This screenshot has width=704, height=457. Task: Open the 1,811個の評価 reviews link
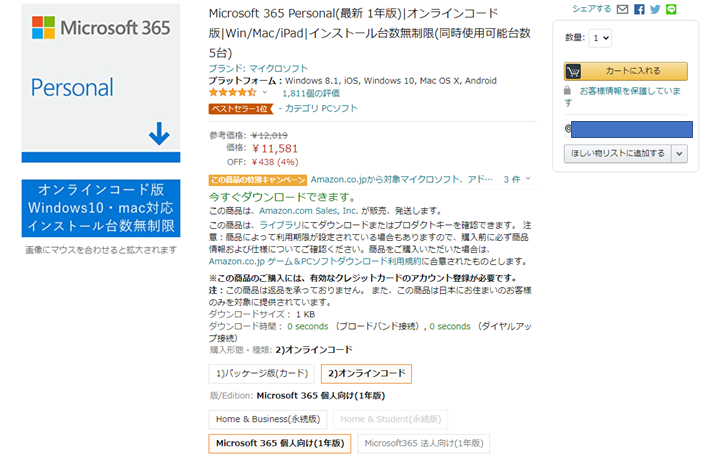point(311,93)
